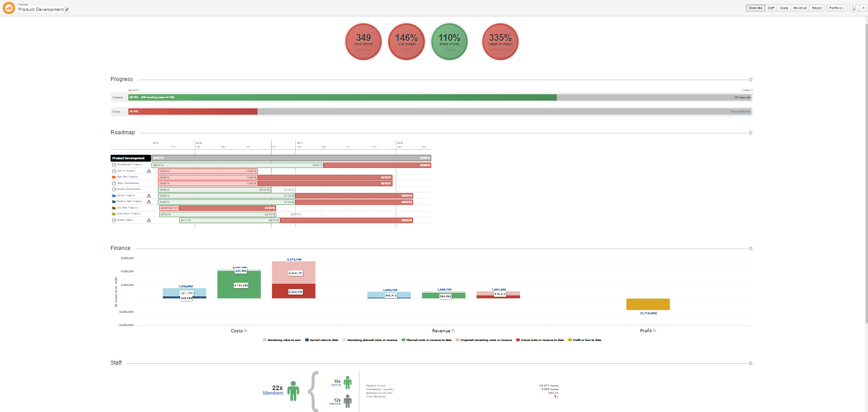Click the help icon in Progress section
868x412 pixels.
point(750,80)
